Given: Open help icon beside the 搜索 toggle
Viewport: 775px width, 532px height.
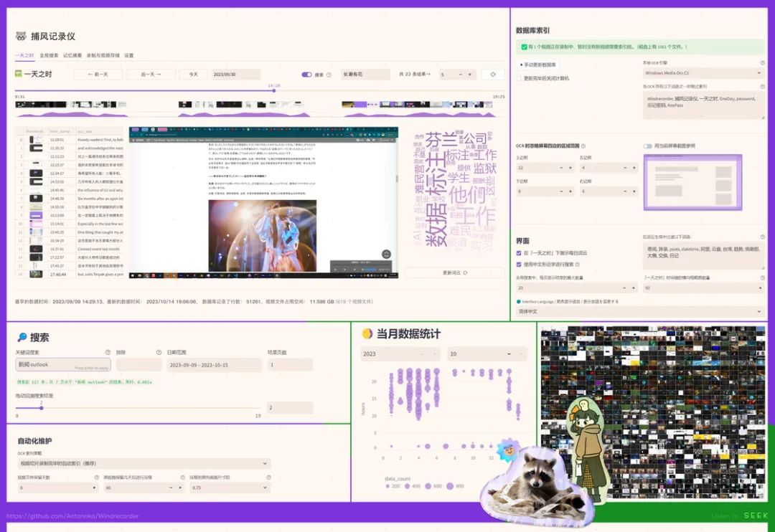Looking at the screenshot, I should (x=329, y=75).
